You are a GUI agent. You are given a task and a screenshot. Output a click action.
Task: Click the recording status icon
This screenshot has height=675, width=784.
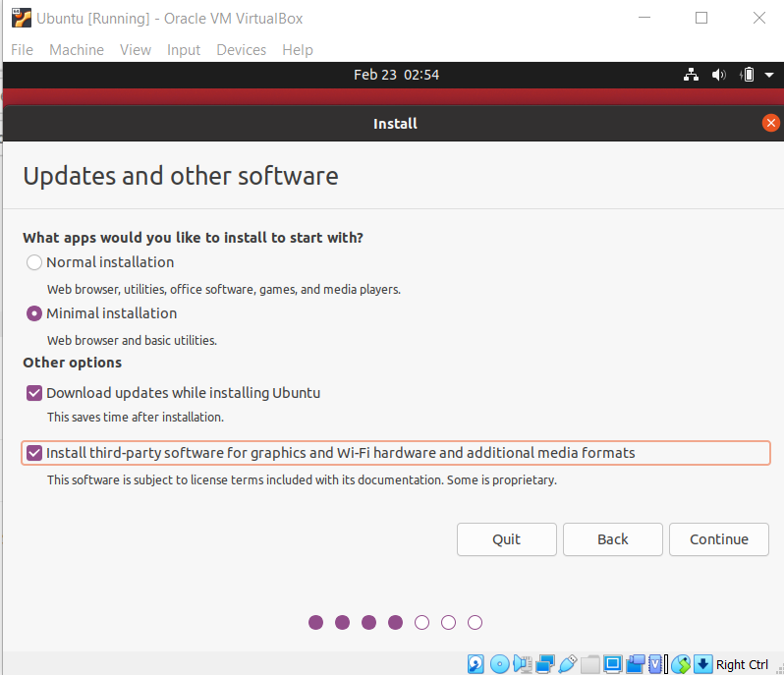tap(636, 664)
